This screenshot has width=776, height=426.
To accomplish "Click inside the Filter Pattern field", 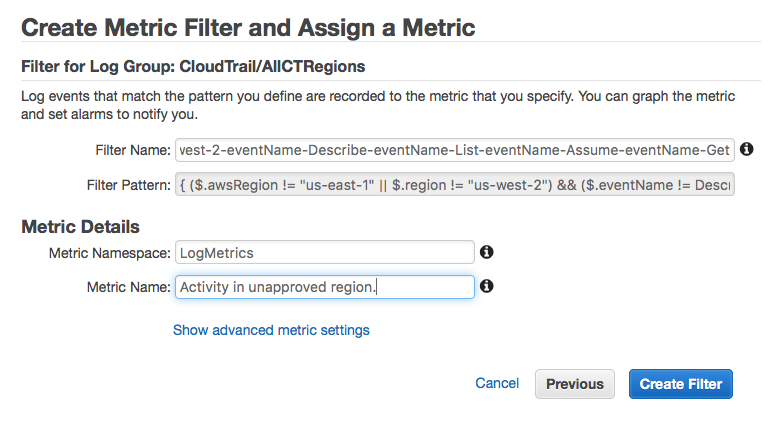I will (x=454, y=185).
